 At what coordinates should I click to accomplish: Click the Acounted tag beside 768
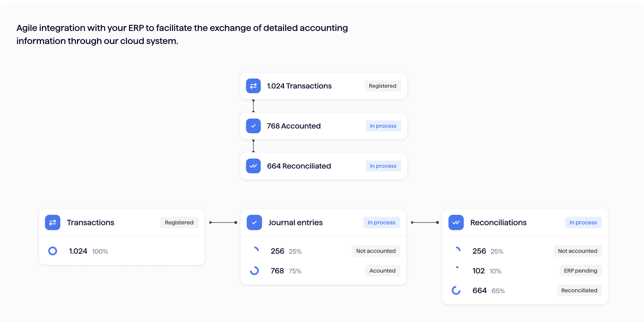(x=382, y=271)
